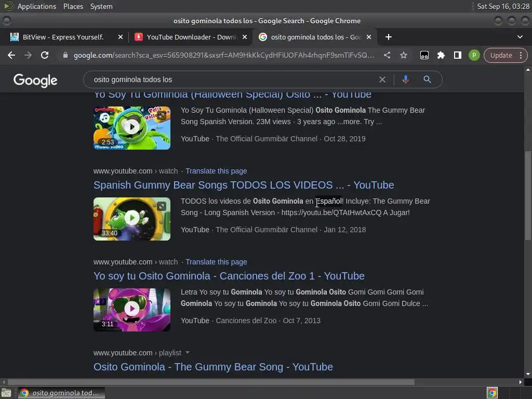Open the green P profile avatar
This screenshot has height=399, width=532.
(474, 55)
